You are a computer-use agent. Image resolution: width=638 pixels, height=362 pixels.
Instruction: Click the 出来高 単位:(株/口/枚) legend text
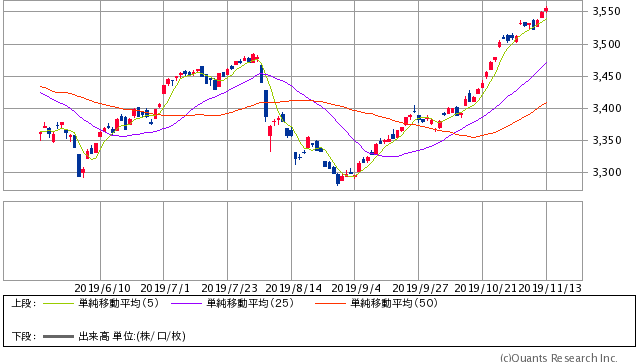(x=132, y=336)
